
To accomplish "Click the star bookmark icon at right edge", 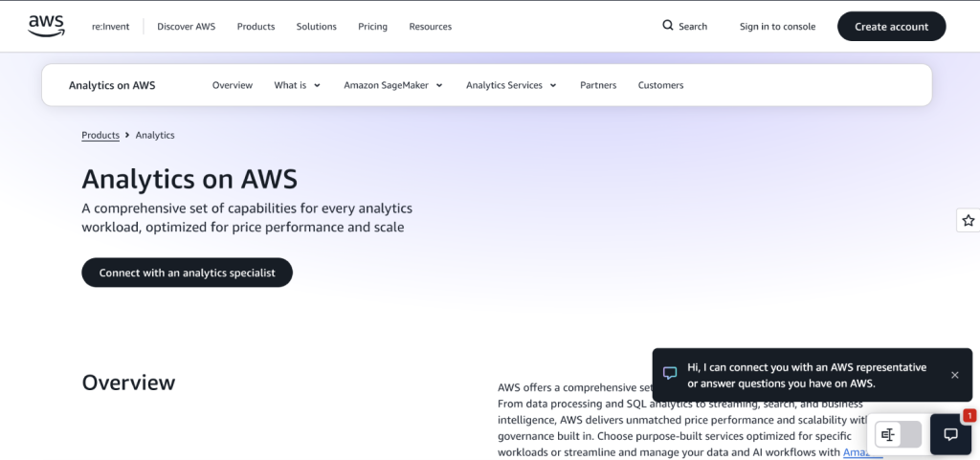I will 969,220.
